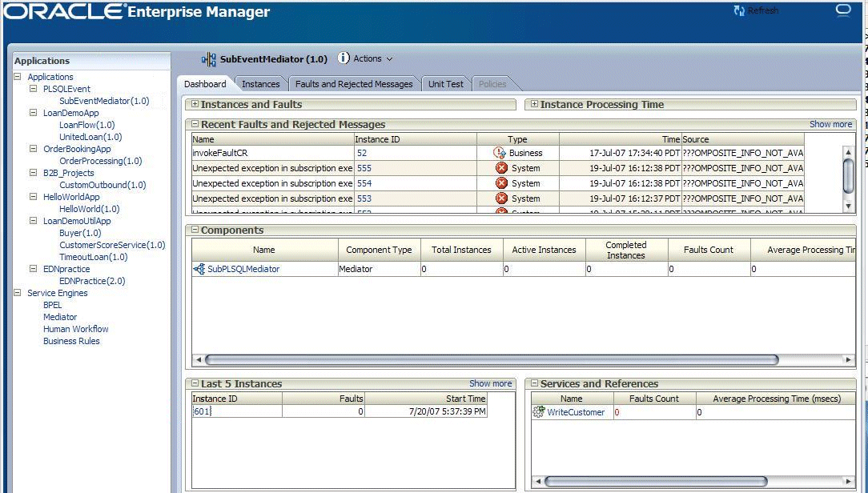Screen dimensions: 868x493
Task: Open the SubPLSQLMediator component link
Action: [x=243, y=269]
